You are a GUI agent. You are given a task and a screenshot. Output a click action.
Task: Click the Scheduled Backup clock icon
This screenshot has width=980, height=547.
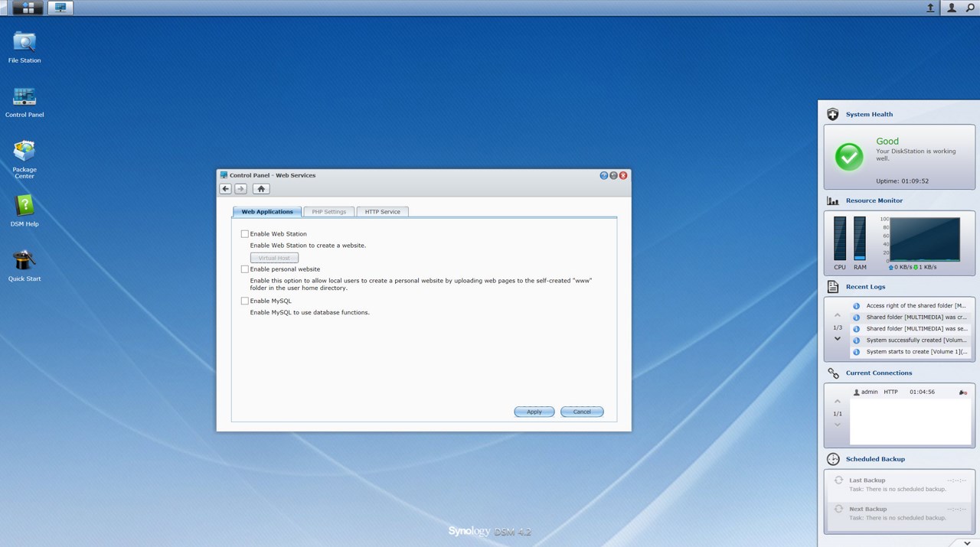point(833,459)
